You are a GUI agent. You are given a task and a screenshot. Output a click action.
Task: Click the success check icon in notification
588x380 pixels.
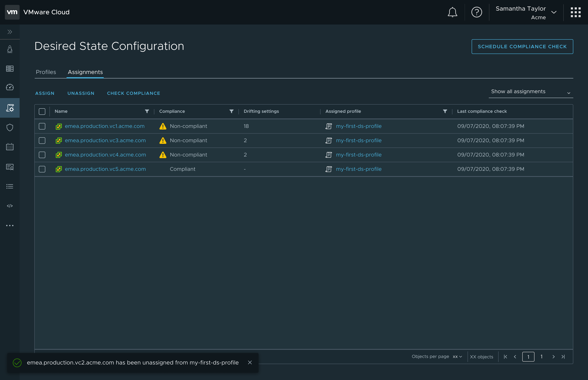[x=17, y=363]
